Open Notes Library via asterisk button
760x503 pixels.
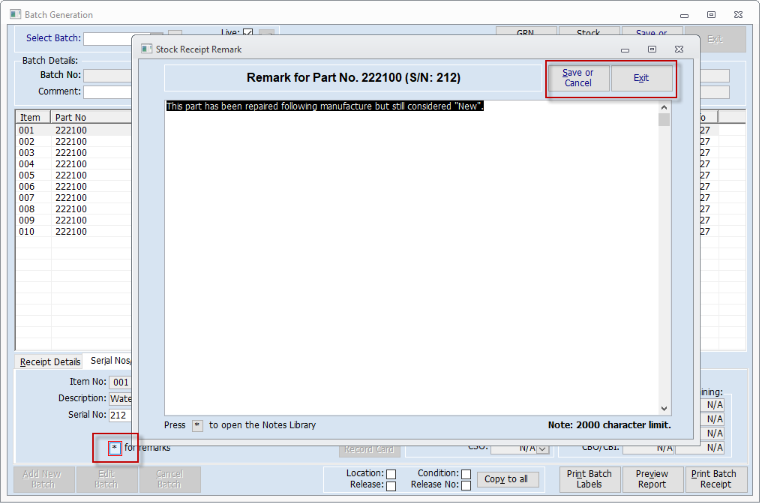tap(197, 425)
